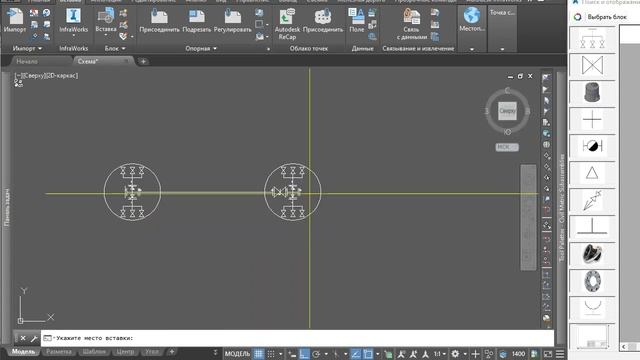Open the Панель задач side panel

[7, 207]
